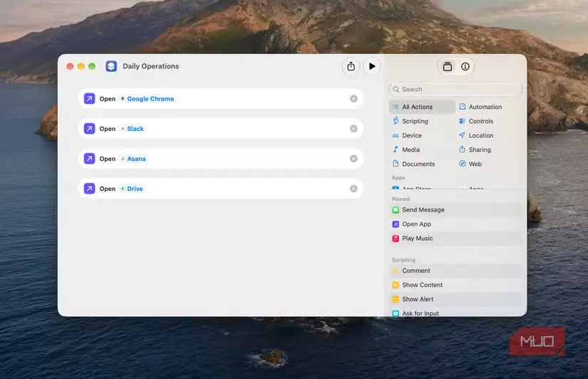Choose pinned Send Message action

(455, 210)
